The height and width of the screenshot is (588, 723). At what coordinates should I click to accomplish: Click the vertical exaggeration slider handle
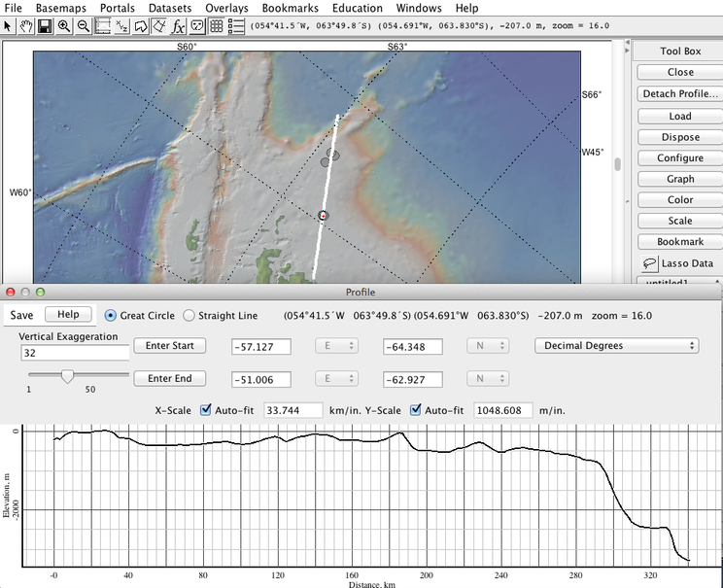point(67,376)
